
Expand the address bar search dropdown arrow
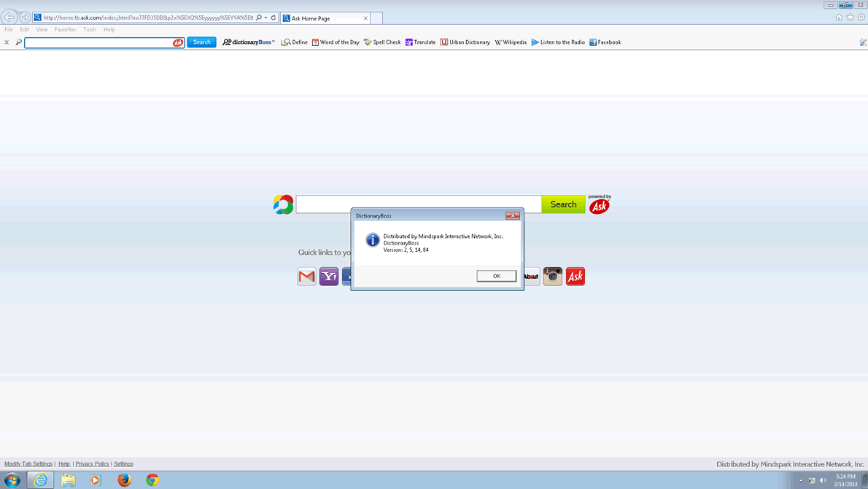coord(266,18)
